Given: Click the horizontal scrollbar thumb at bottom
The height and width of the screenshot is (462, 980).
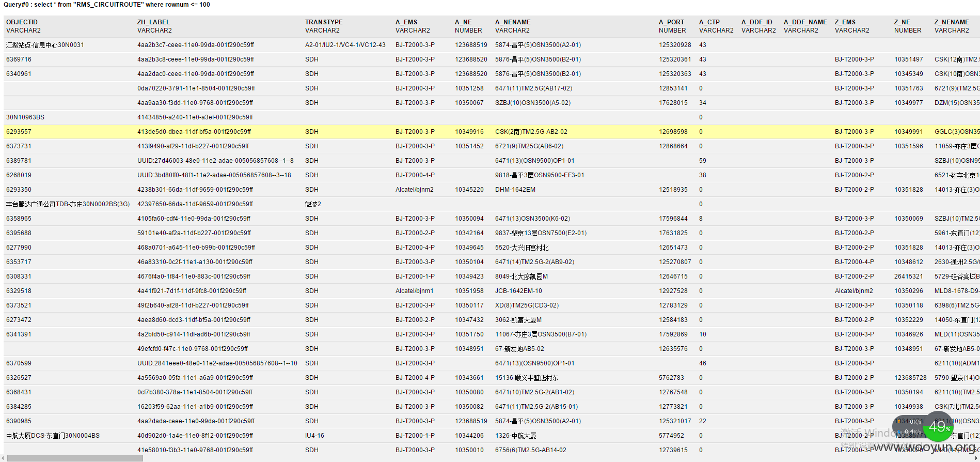Looking at the screenshot, I should click(x=75, y=458).
